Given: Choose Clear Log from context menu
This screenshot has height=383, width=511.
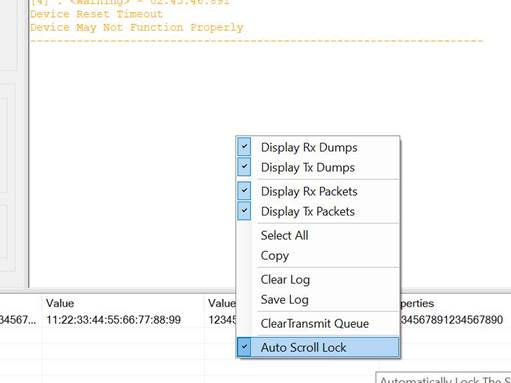Looking at the screenshot, I should 318,279.
